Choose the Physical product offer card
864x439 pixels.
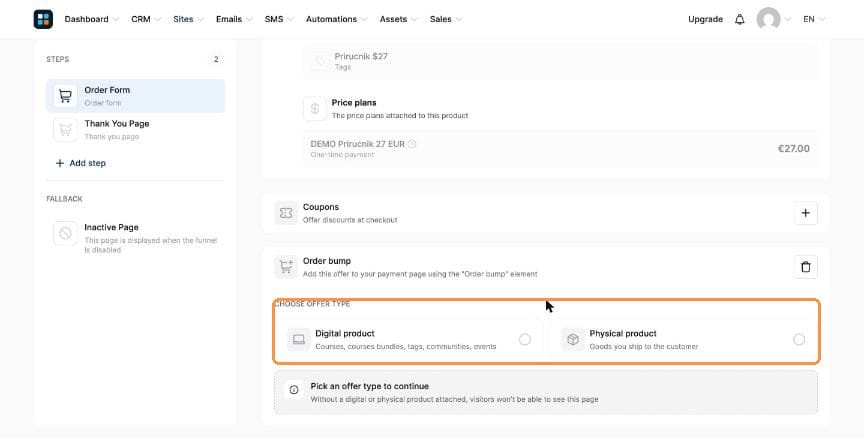point(683,339)
